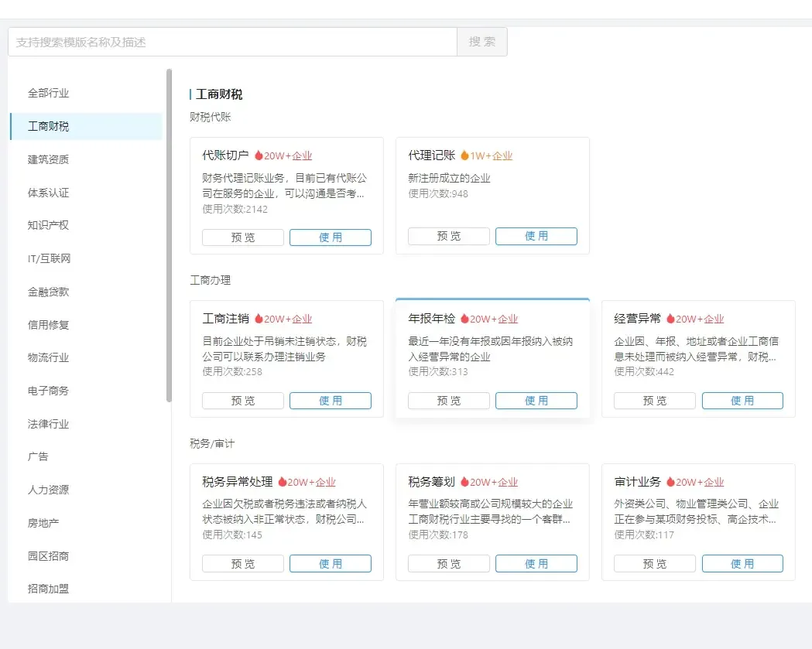
Task: Click the 审计业务 card title
Action: click(x=638, y=482)
